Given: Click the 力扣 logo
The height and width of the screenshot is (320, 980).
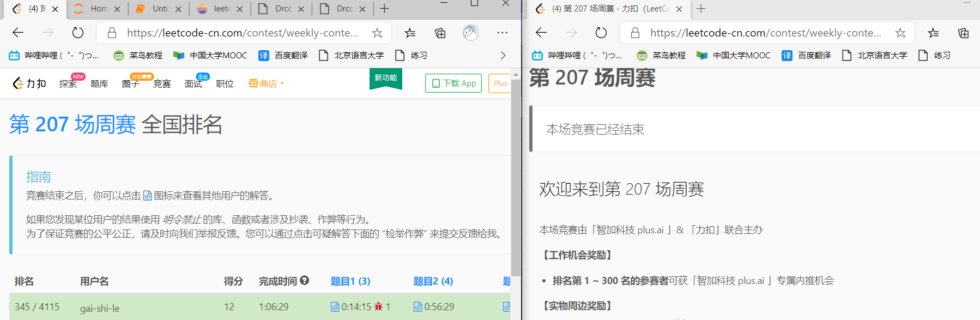Looking at the screenshot, I should coord(29,83).
